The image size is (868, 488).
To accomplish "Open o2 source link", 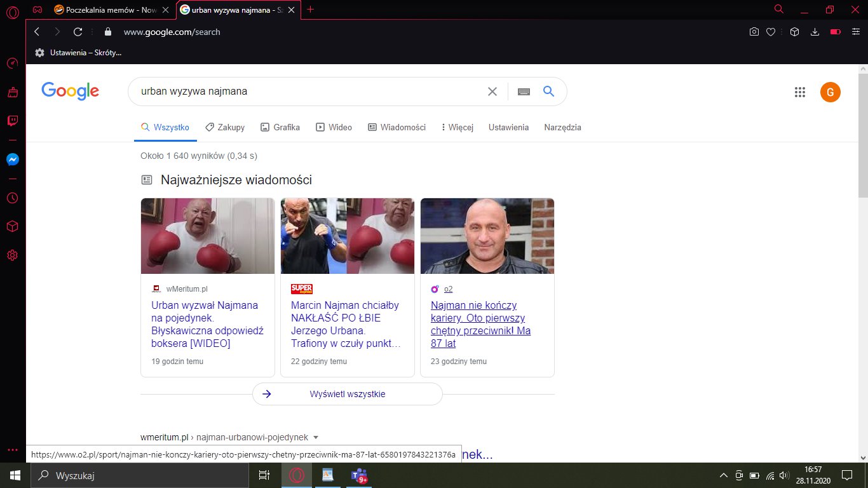I will 449,289.
